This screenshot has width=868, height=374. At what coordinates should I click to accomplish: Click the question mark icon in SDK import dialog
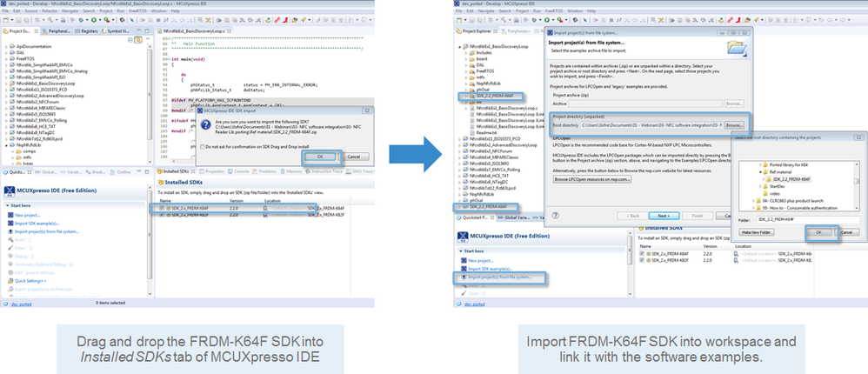205,125
